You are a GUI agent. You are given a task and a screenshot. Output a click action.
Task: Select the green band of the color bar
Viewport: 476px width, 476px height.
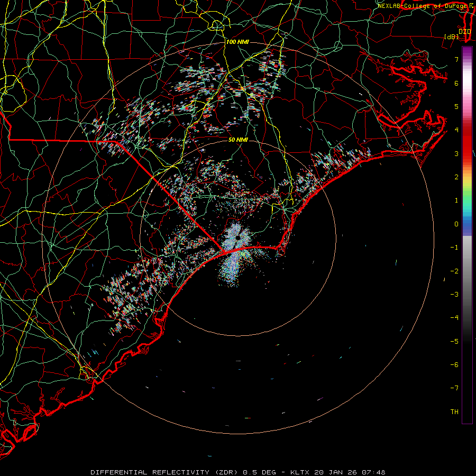467,196
